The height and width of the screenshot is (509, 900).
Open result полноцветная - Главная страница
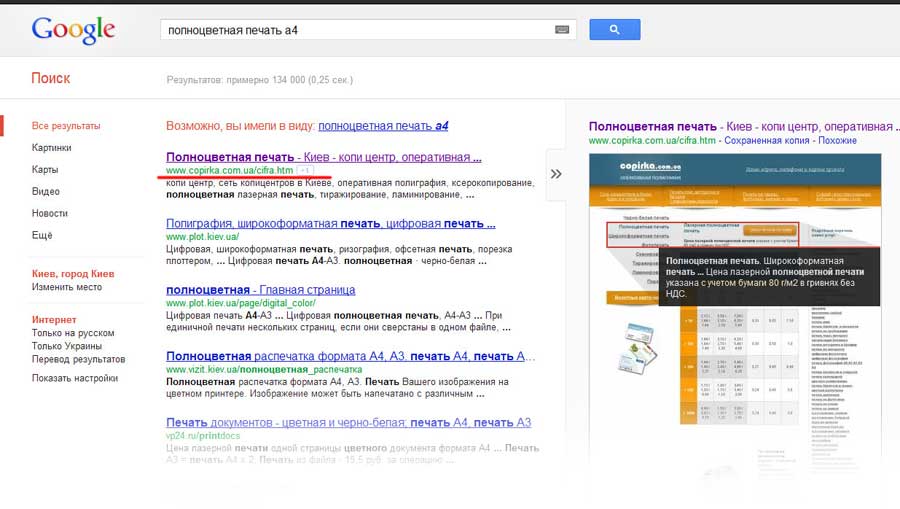point(261,290)
